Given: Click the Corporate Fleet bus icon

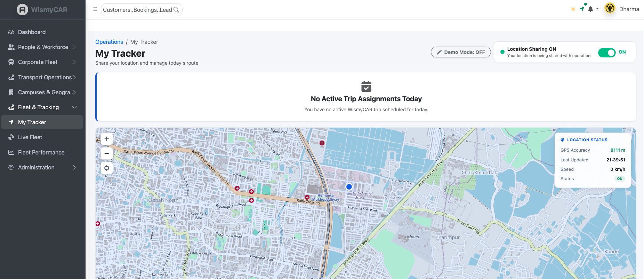Looking at the screenshot, I should click(11, 62).
